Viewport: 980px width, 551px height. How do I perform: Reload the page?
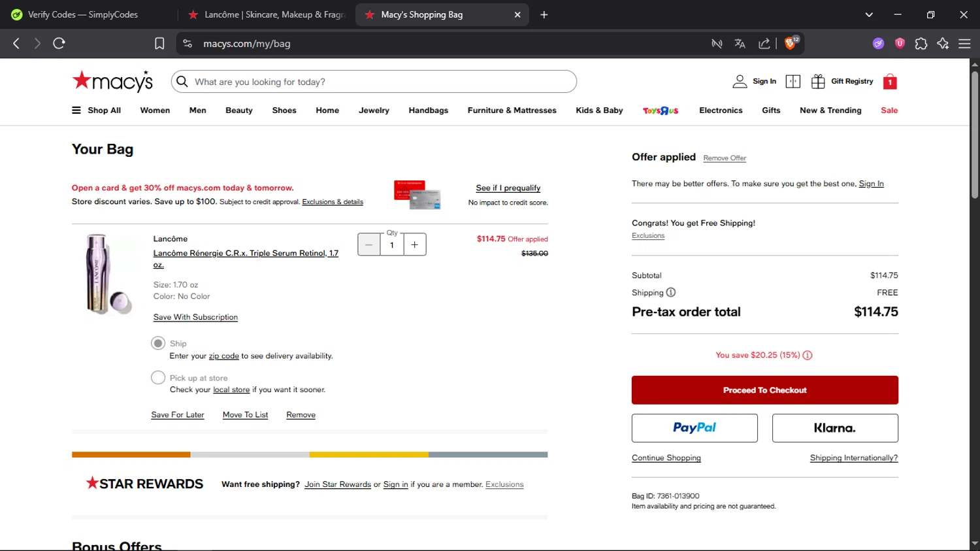pyautogui.click(x=59, y=43)
